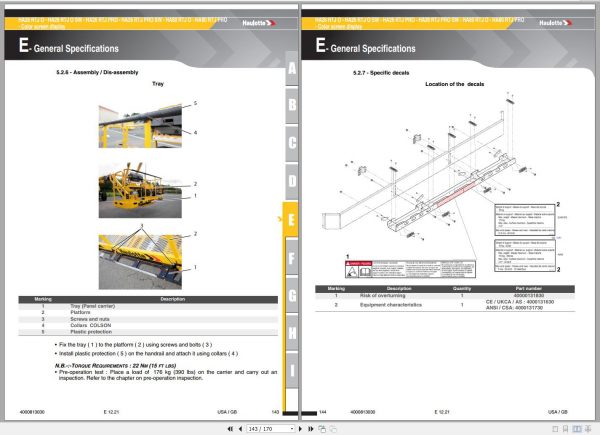Click the 'Platform' table row
This screenshot has width=600, height=435.
(x=148, y=313)
